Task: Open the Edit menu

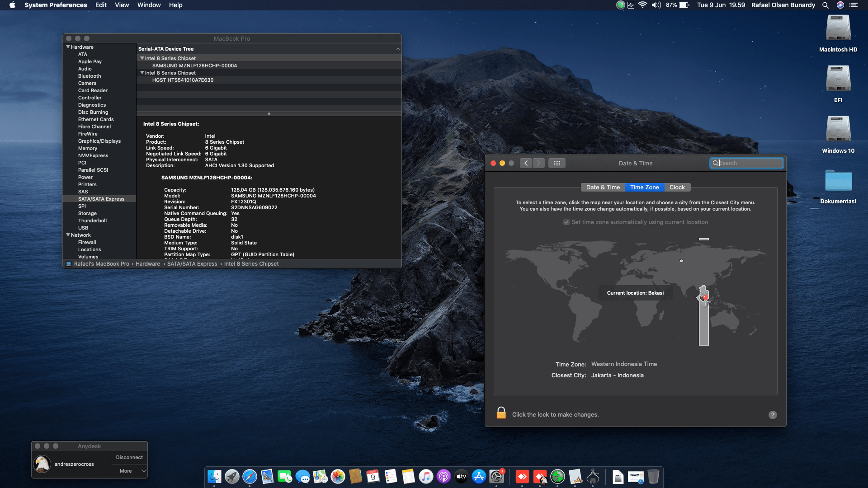Action: click(101, 5)
